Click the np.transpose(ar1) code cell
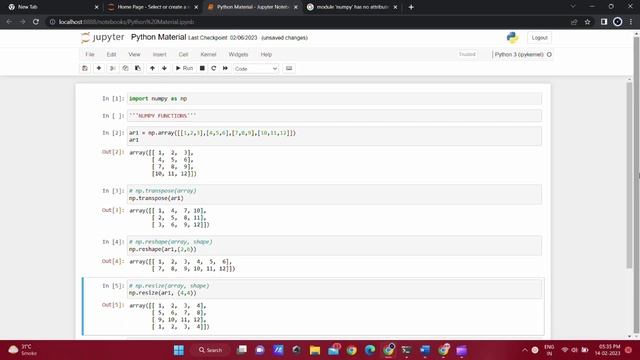This screenshot has height=360, width=640. click(x=334, y=194)
